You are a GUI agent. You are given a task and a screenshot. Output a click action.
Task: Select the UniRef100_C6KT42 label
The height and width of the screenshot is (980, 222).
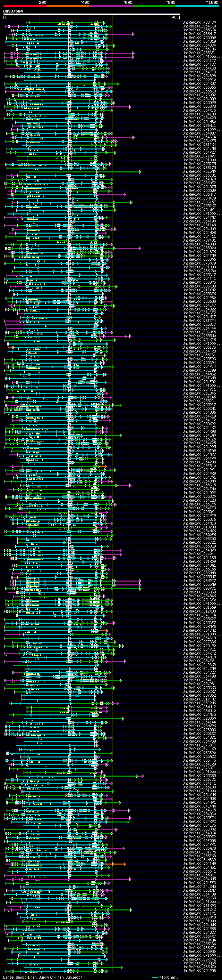click(199, 959)
